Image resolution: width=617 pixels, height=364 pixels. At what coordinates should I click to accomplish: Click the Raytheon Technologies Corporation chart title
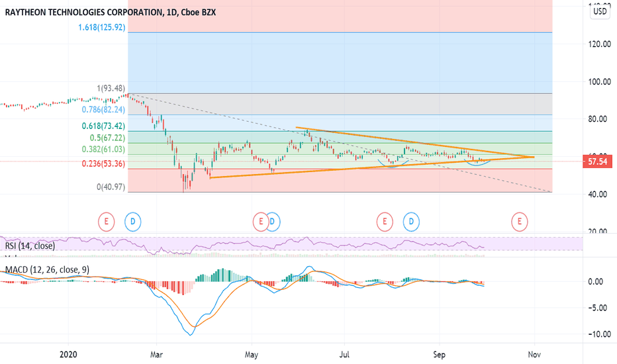click(x=111, y=12)
